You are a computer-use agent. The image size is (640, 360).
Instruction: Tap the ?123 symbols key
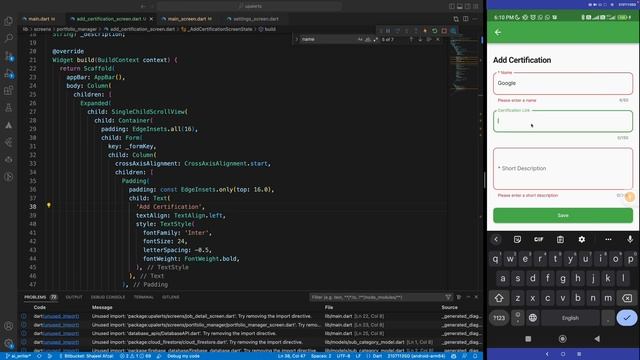point(499,318)
